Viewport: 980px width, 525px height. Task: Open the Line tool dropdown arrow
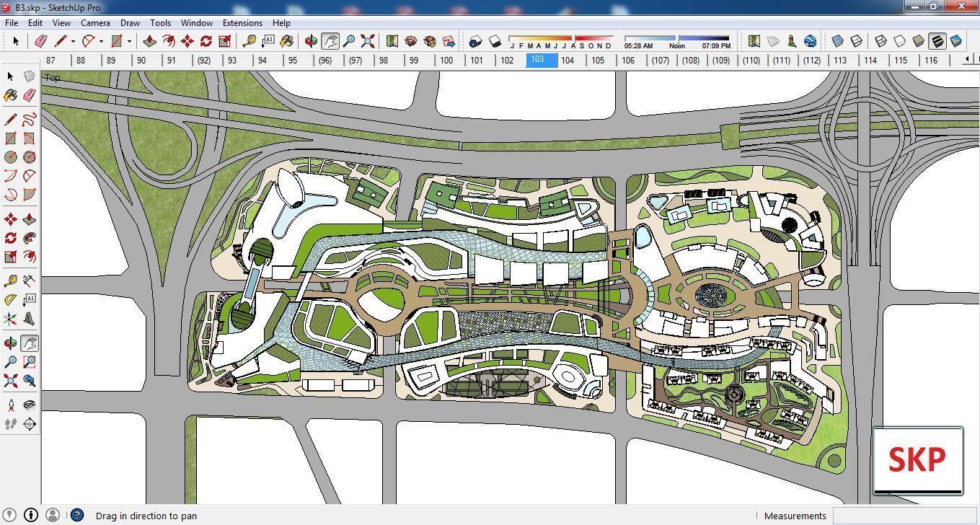(73, 41)
